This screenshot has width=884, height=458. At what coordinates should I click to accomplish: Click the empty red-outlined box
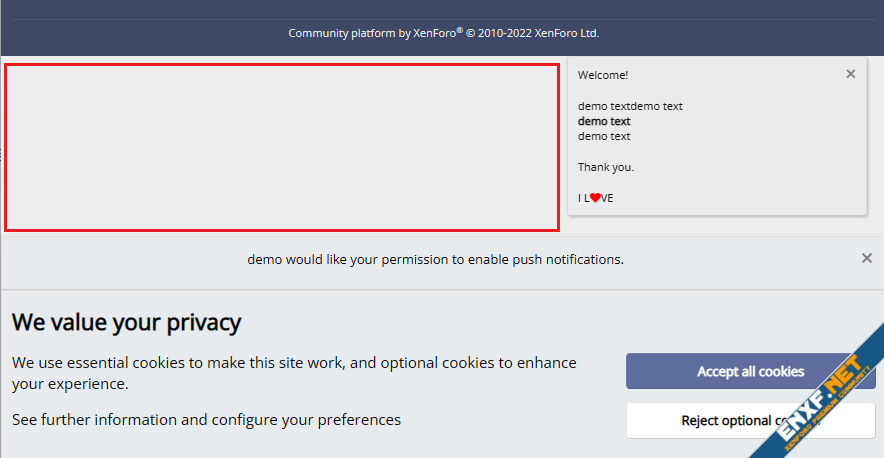[282, 147]
